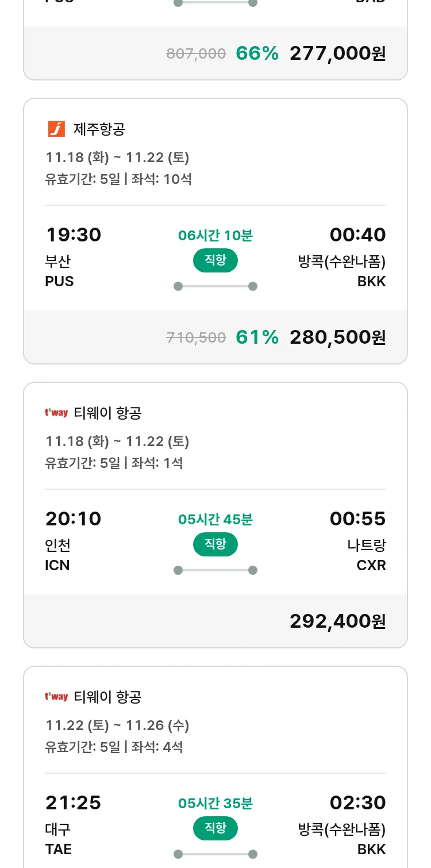Open the 제주항공 airline name
The width and height of the screenshot is (431, 868).
(99, 129)
